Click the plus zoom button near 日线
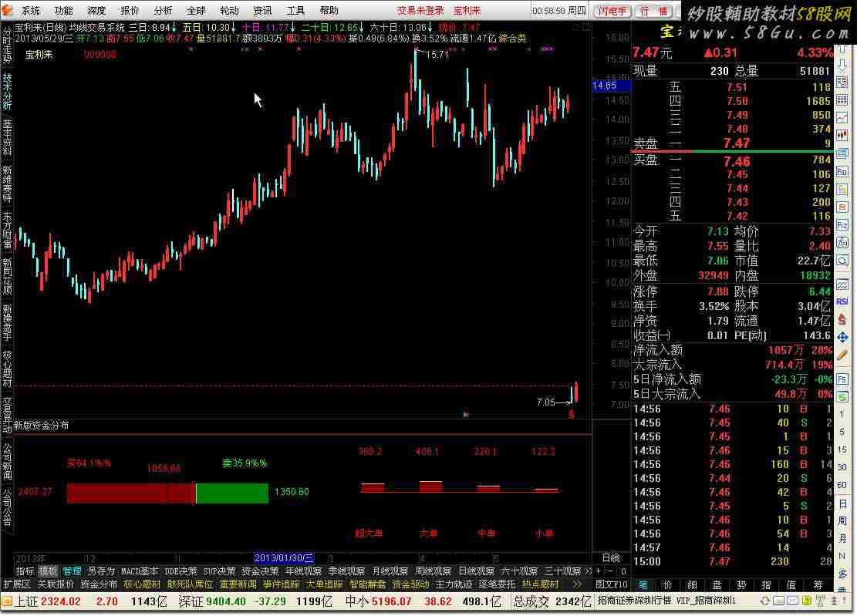Image resolution: width=857 pixels, height=616 pixels. point(599,571)
